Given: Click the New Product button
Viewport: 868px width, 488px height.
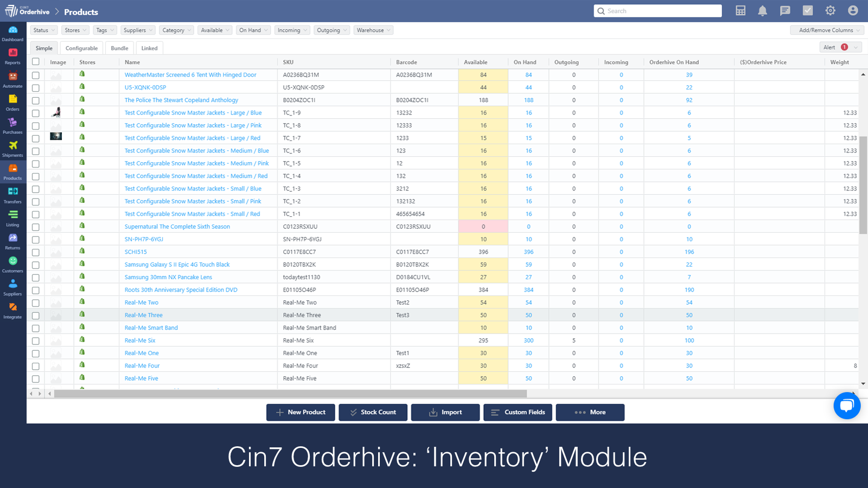Looking at the screenshot, I should pos(301,412).
